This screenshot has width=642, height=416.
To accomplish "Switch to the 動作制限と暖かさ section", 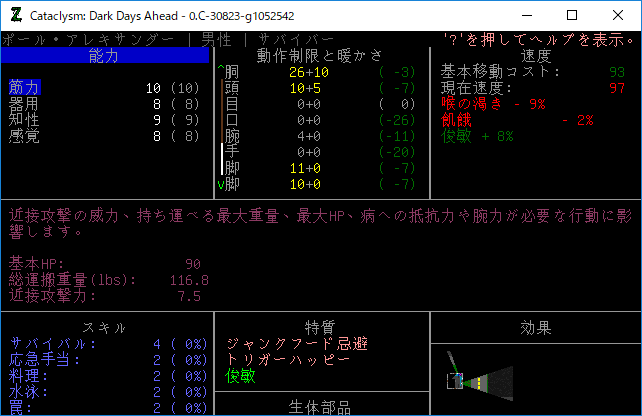I will 319,56.
